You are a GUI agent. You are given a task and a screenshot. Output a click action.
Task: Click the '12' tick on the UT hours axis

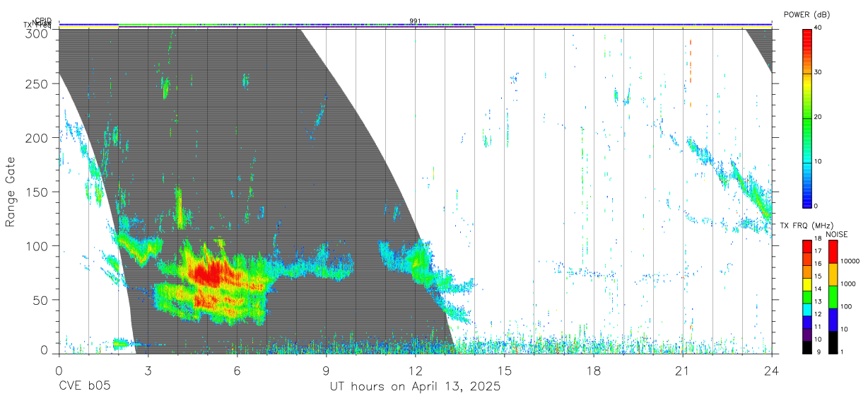coord(416,371)
